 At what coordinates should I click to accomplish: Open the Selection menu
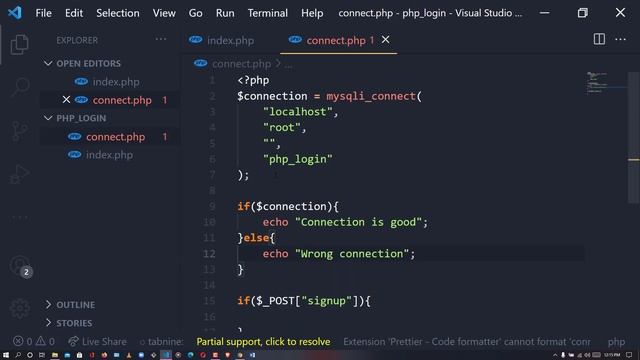tap(118, 13)
